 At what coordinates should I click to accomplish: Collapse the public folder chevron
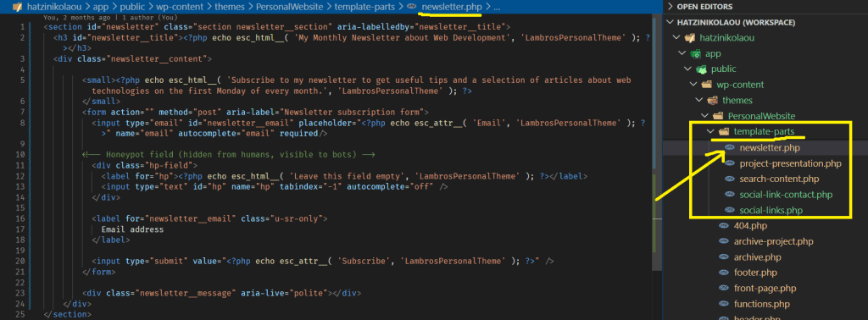point(687,69)
